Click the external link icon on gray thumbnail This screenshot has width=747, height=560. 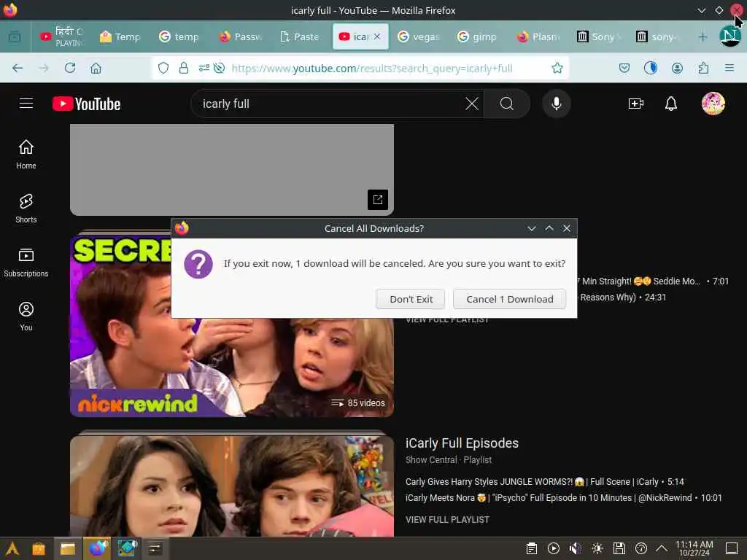coord(378,200)
